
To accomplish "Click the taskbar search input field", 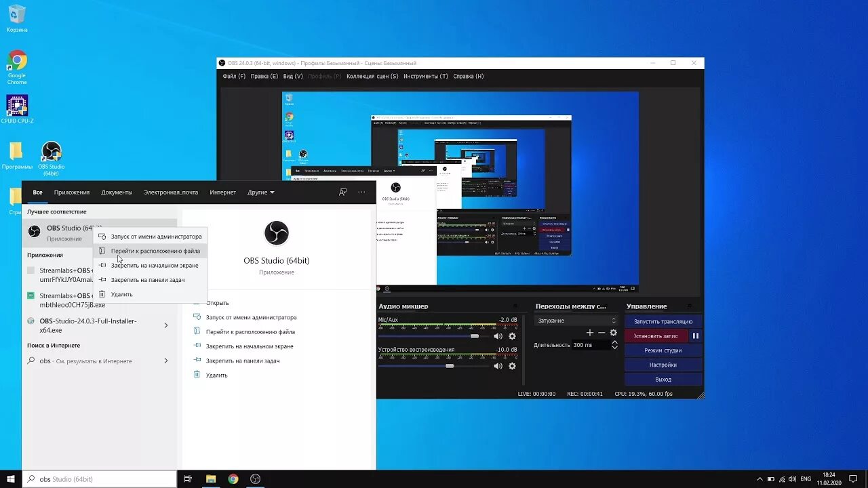I will pyautogui.click(x=100, y=479).
